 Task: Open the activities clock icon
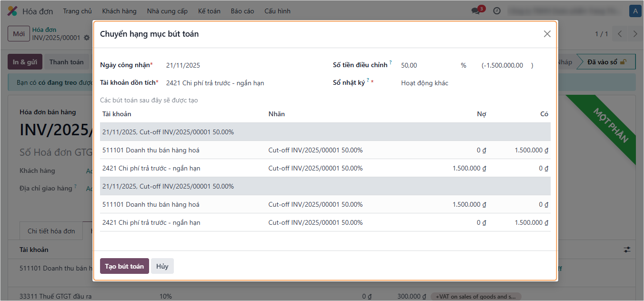497,11
